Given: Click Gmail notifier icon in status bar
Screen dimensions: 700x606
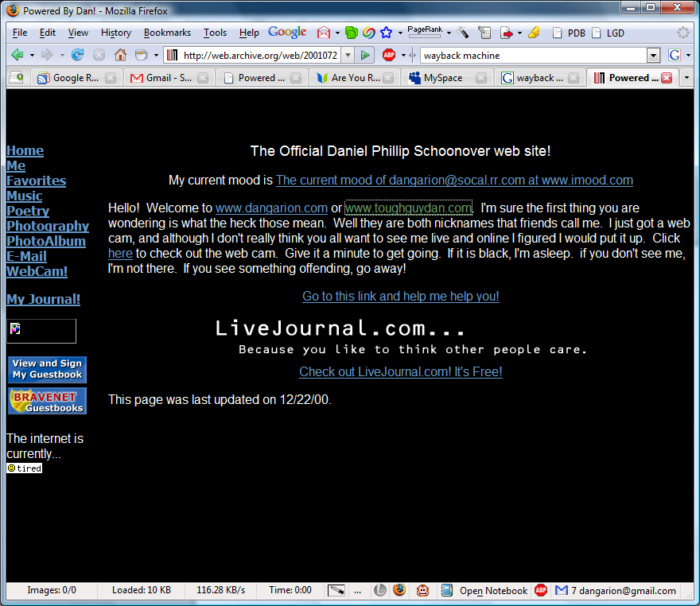Looking at the screenshot, I should pyautogui.click(x=562, y=590).
